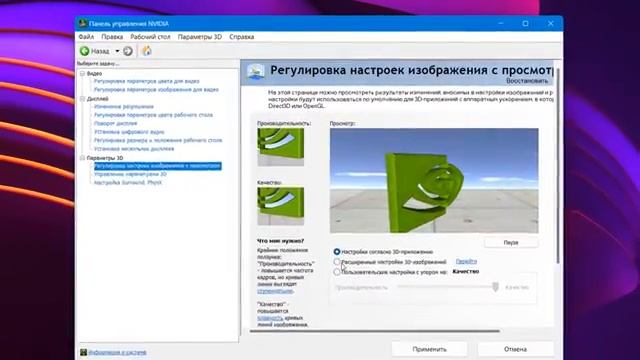Select Настройки согласно 3D-приложению radio
Viewport: 640px width, 360px height.
coord(337,252)
